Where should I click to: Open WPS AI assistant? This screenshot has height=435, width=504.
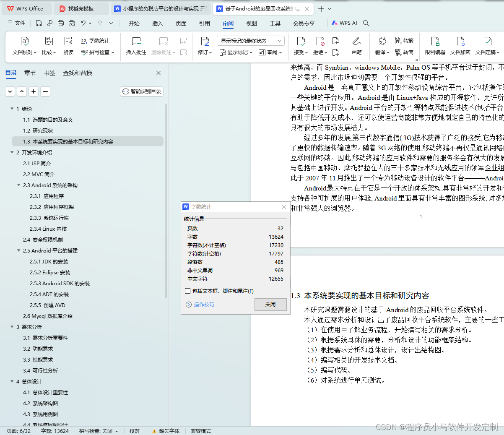(344, 23)
